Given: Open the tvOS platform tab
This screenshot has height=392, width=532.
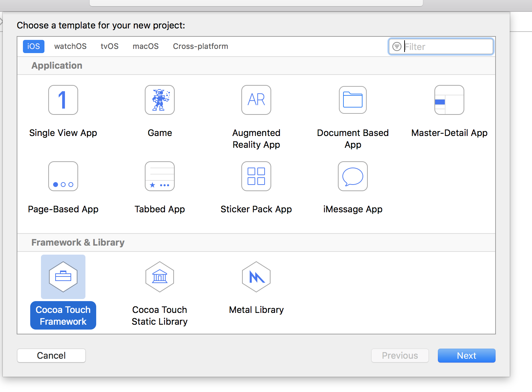Looking at the screenshot, I should (x=110, y=46).
